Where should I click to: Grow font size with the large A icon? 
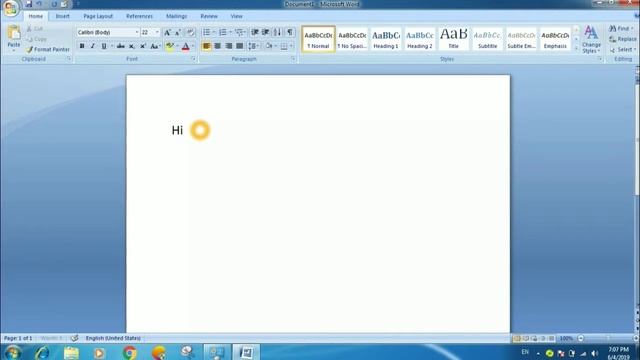167,32
